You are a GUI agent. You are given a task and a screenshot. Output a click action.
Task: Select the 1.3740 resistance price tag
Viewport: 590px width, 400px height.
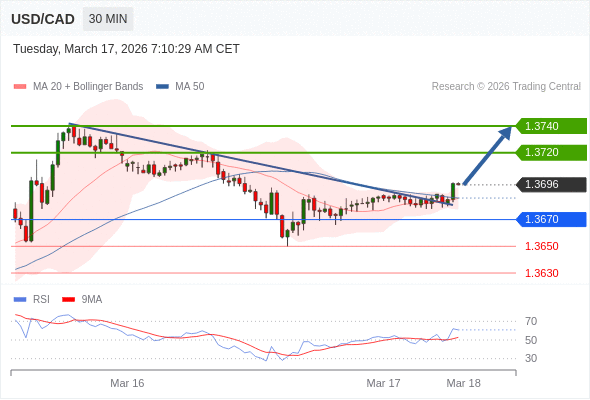pos(551,126)
